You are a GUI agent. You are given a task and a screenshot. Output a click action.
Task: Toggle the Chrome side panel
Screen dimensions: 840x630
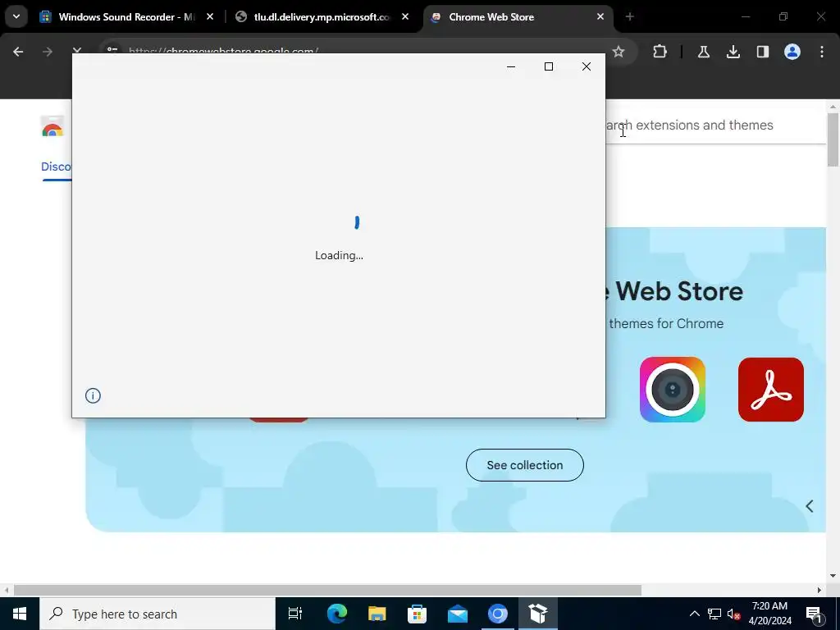point(762,52)
